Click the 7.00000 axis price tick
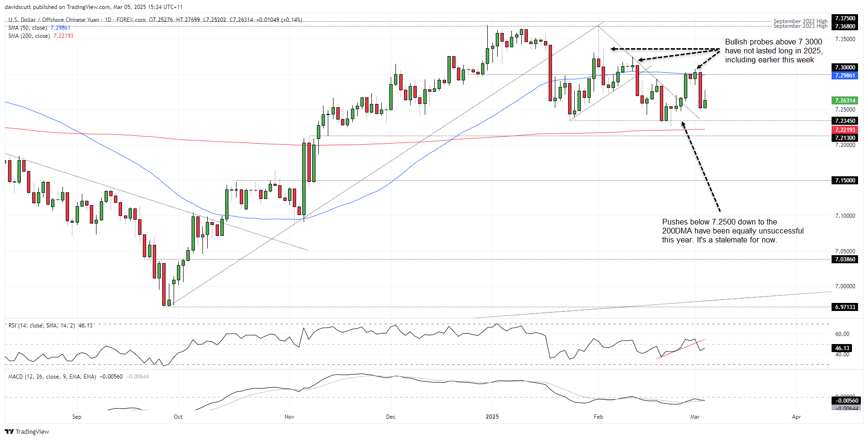The width and height of the screenshot is (868, 440). (x=845, y=286)
